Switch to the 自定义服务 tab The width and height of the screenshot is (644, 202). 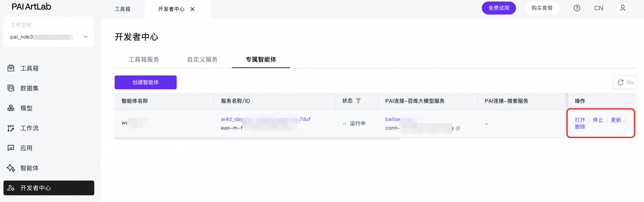point(202,59)
